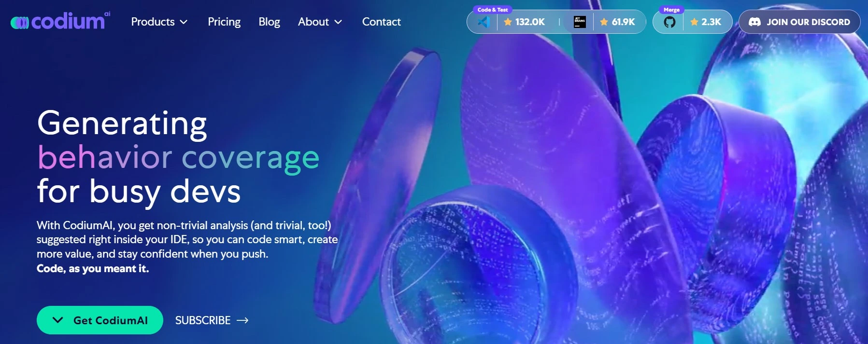Viewport: 868px width, 344px height.
Task: Select Contact in the navigation bar
Action: pyautogui.click(x=381, y=22)
